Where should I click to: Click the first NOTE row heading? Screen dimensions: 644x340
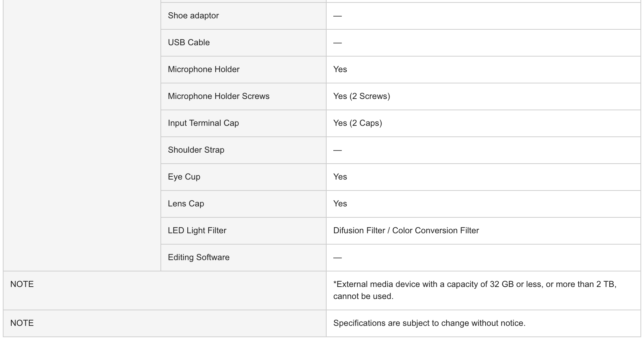point(22,284)
